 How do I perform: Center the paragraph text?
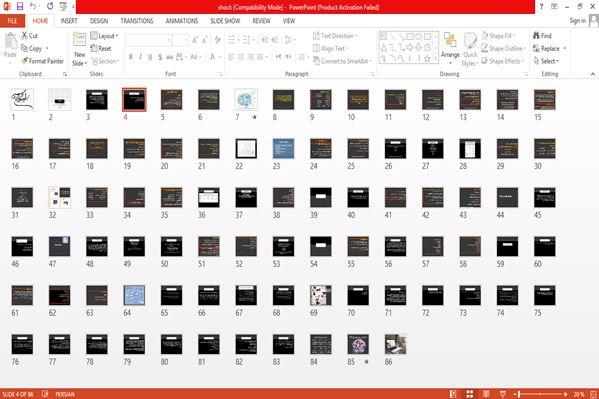pos(241,57)
